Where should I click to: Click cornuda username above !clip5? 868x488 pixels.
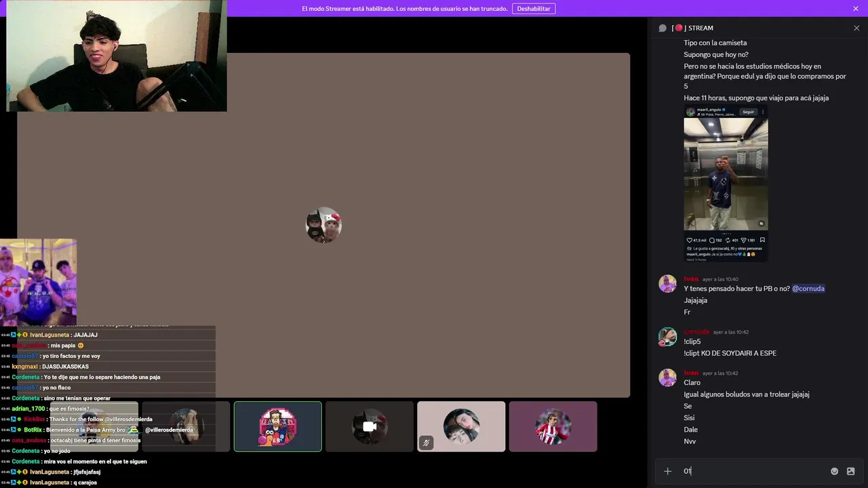[696, 332]
